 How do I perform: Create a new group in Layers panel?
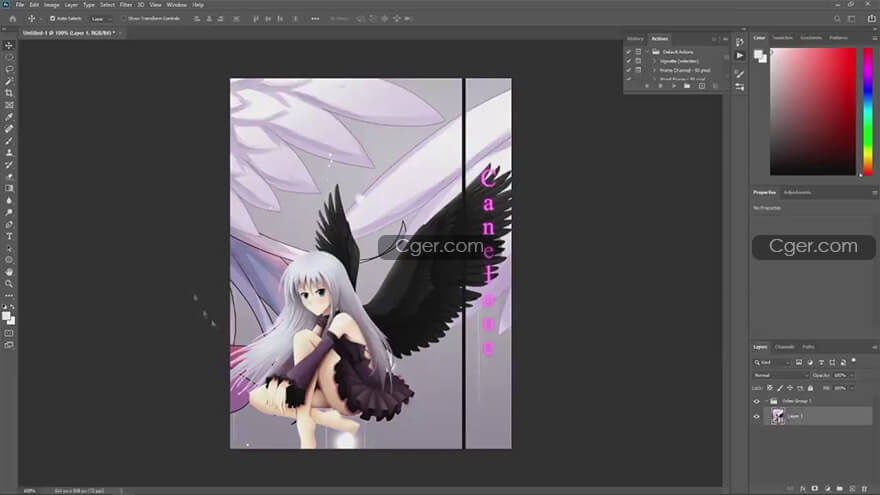[840, 489]
